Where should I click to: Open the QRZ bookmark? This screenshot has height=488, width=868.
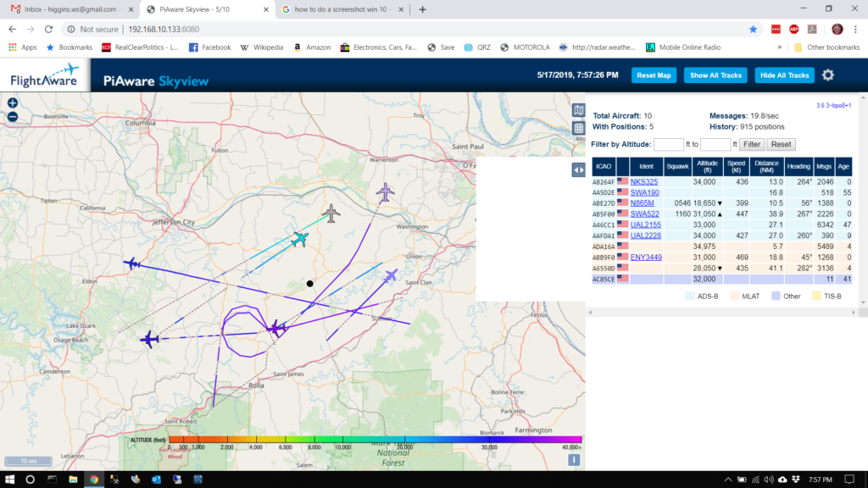pyautogui.click(x=477, y=47)
